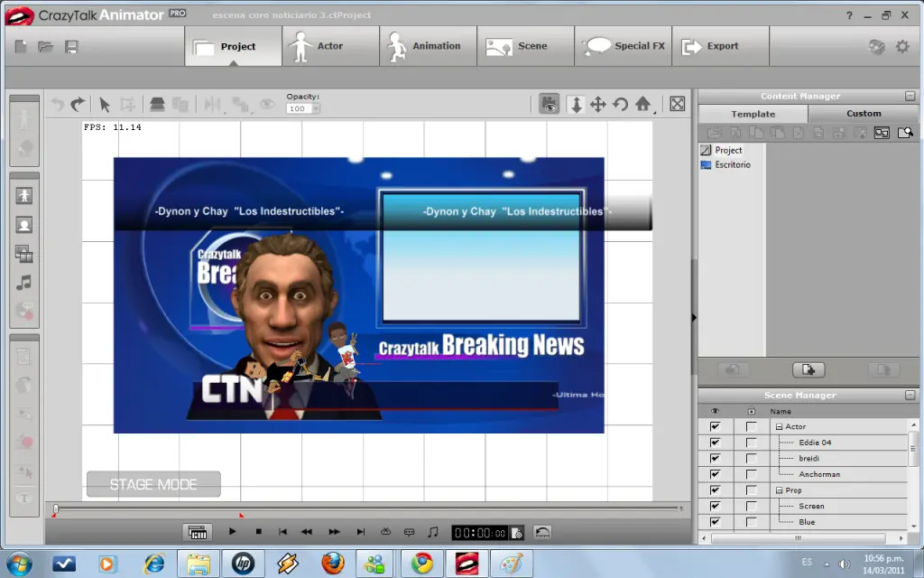Click the timecode field

480,533
